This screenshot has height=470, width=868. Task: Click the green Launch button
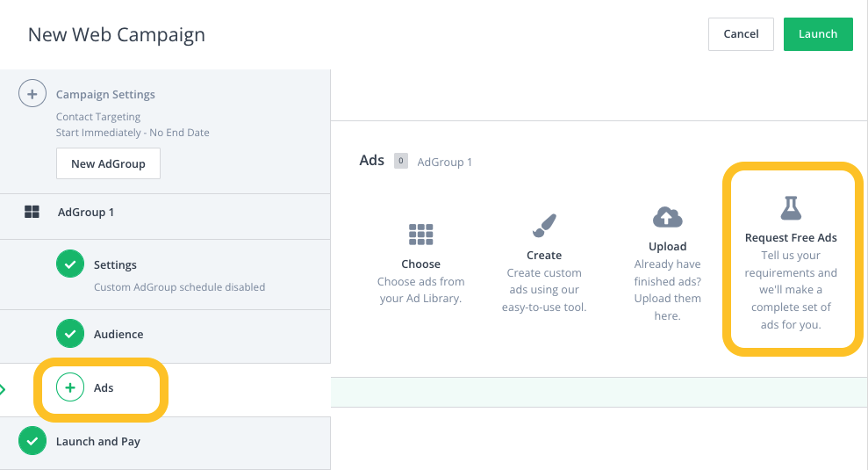click(818, 33)
